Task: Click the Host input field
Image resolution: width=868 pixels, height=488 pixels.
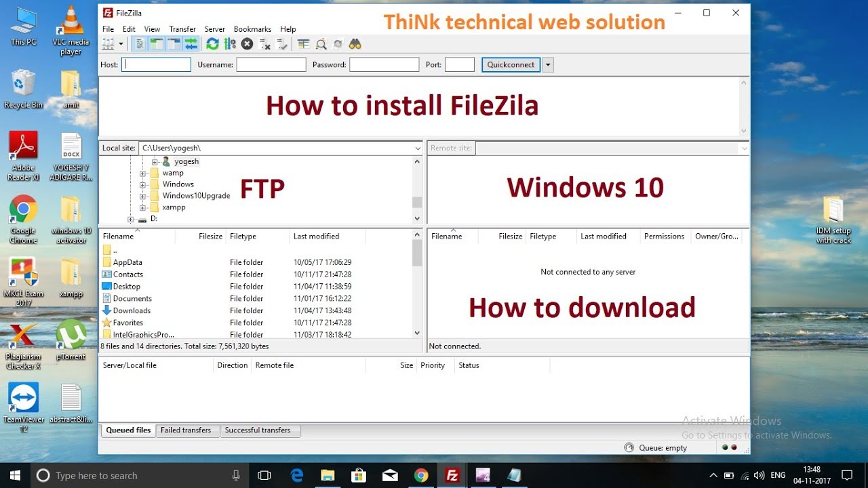Action: click(x=157, y=64)
